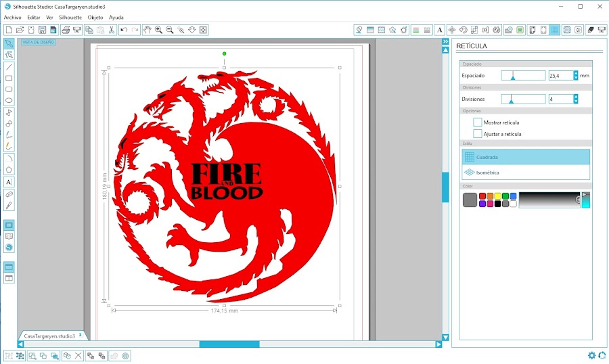Pick the green color swatch
The height and width of the screenshot is (364, 609).
point(505,196)
